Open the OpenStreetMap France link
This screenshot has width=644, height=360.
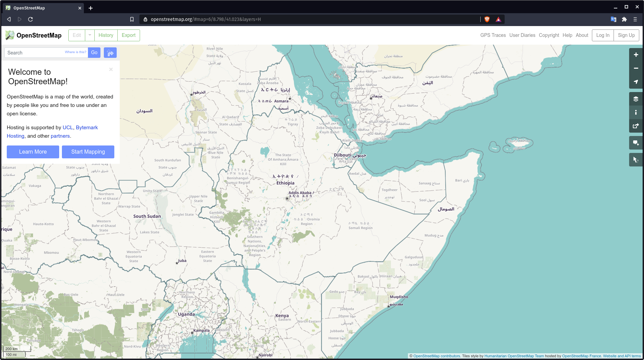[581, 356]
